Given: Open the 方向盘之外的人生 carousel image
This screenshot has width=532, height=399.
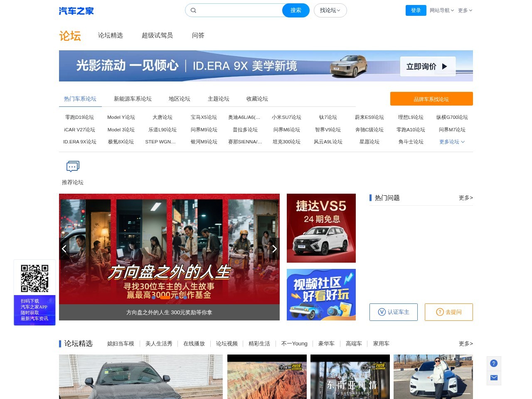Looking at the screenshot, I should tap(169, 249).
